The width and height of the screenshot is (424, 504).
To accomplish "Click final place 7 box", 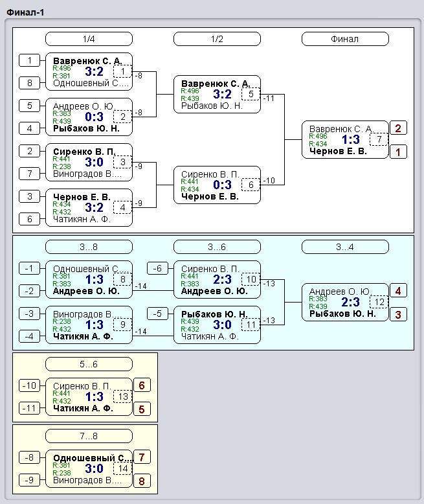I will 142,457.
